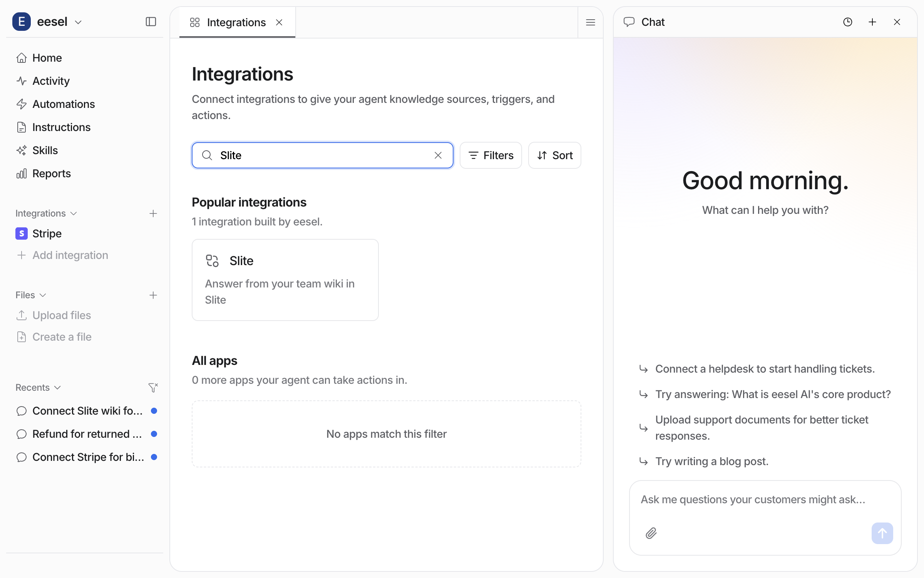Open the Stripe integration

tap(85, 234)
